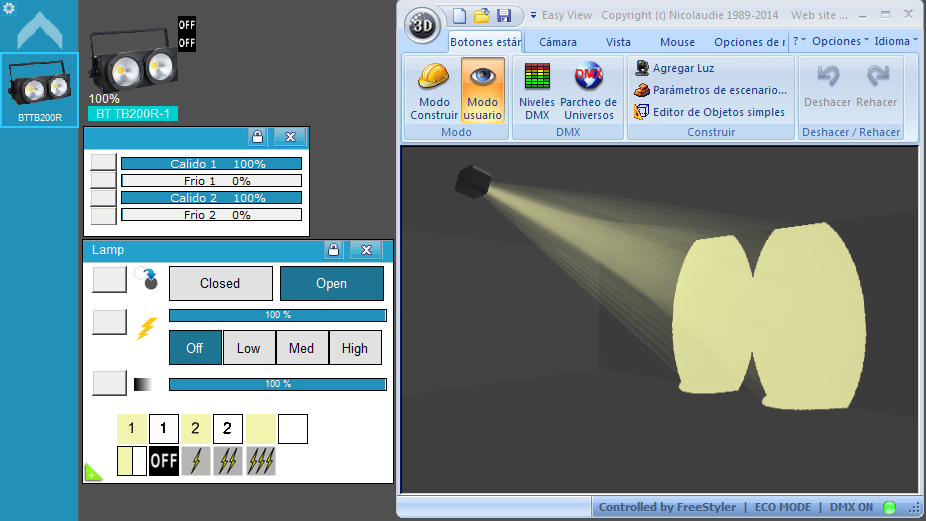Switch to the Vista tab
This screenshot has width=926, height=521.
618,42
